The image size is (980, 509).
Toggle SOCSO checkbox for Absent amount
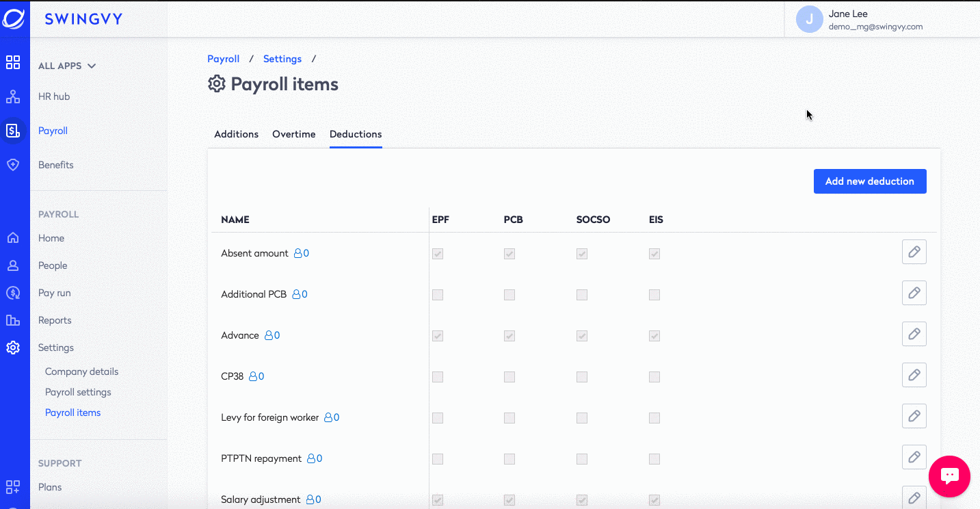coord(582,254)
